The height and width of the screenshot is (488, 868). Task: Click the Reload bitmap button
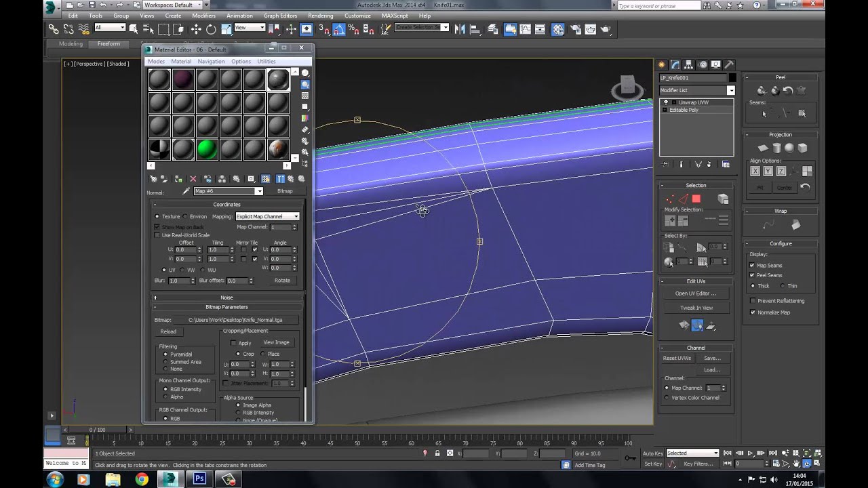pos(168,331)
